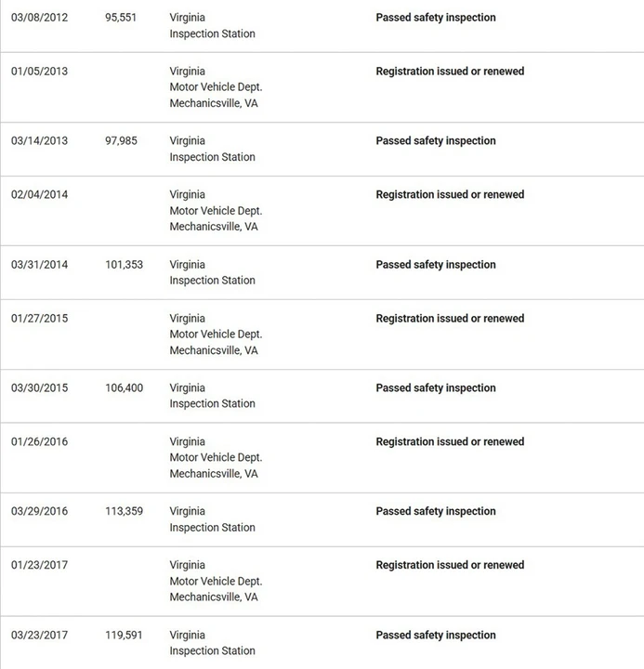Select the 01/26/2016 date entry

[x=39, y=441]
